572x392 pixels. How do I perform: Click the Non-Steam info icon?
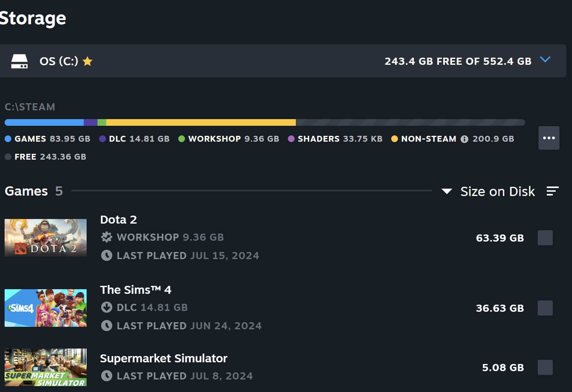(x=464, y=139)
